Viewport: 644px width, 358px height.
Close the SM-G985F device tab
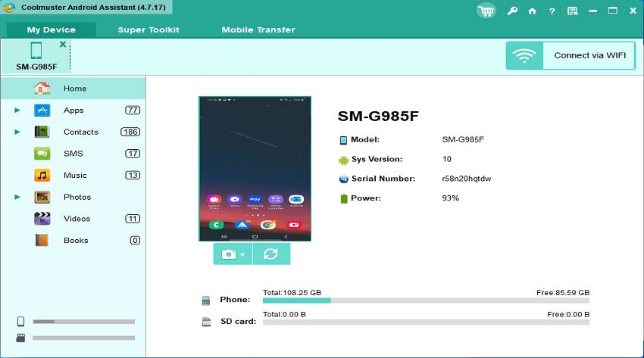point(63,45)
